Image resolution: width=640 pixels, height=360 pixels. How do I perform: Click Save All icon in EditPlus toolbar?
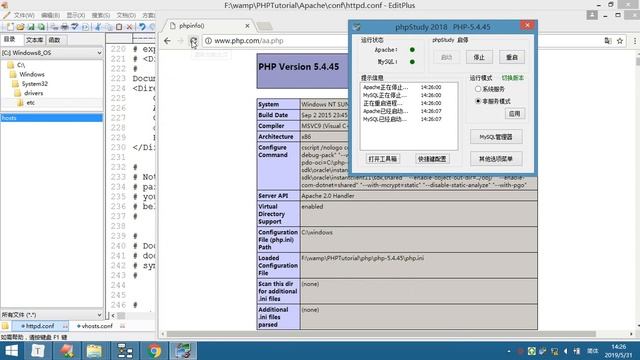click(x=41, y=27)
